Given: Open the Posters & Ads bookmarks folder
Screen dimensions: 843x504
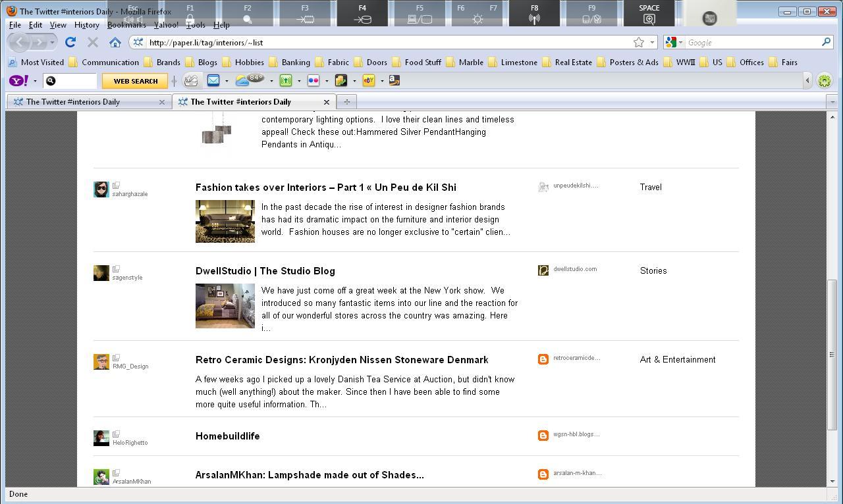Looking at the screenshot, I should (628, 63).
